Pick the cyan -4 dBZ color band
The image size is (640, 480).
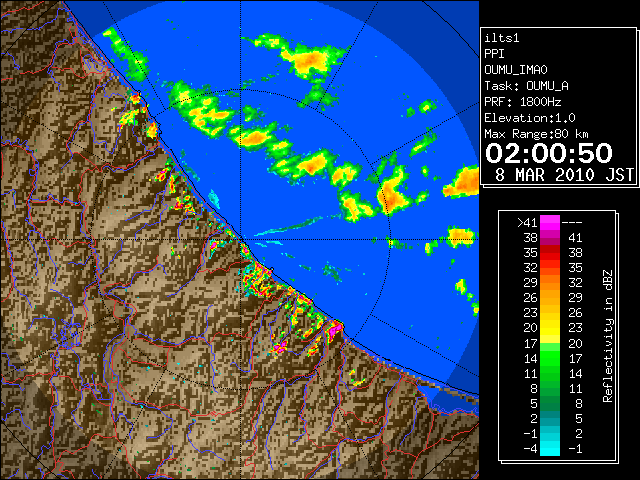coord(550,448)
